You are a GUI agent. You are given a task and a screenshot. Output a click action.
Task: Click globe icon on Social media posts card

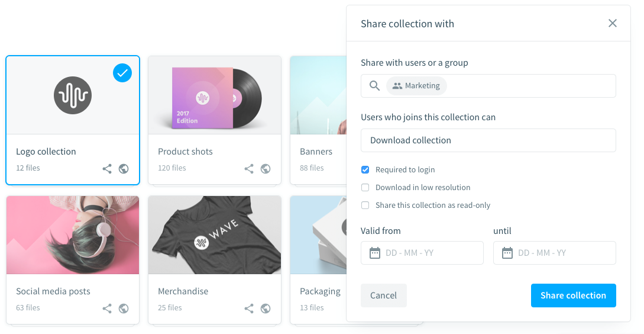[x=124, y=309]
